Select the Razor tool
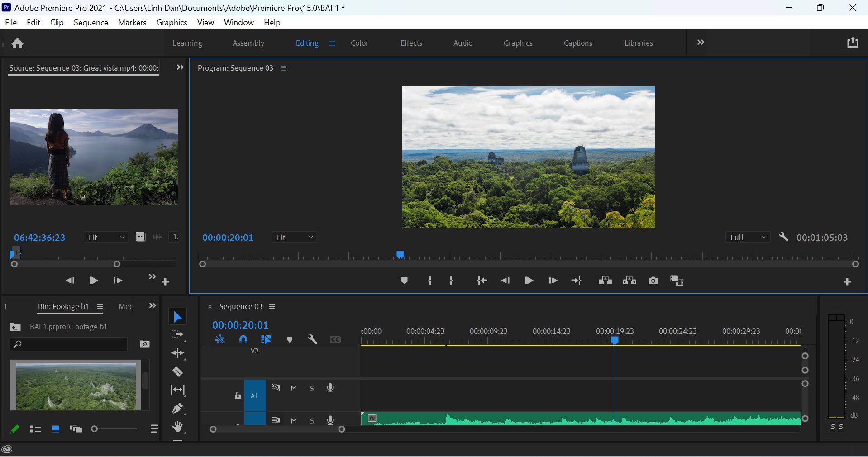The width and height of the screenshot is (868, 457). [177, 371]
